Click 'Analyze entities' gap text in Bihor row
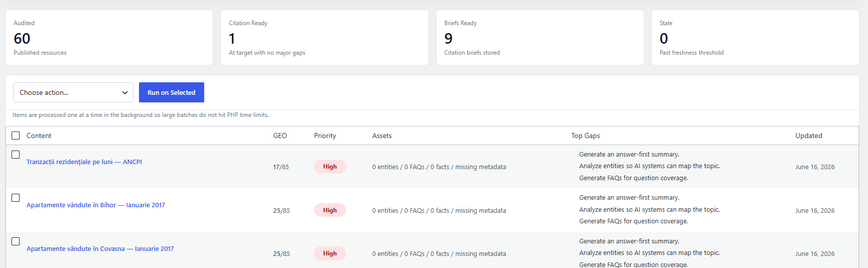Viewport: 868px width, 268px height. [x=649, y=210]
